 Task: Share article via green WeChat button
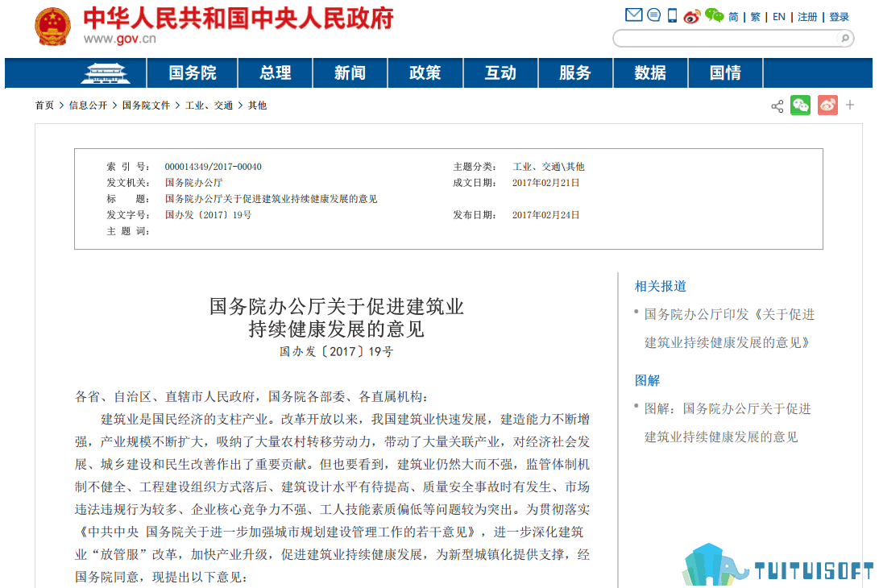pyautogui.click(x=801, y=105)
